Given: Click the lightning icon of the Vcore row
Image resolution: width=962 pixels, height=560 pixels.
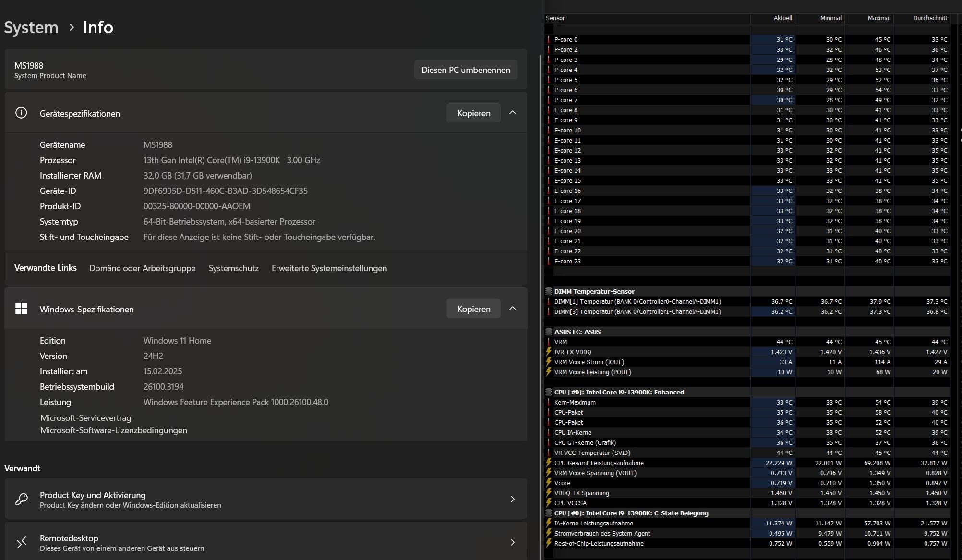Looking at the screenshot, I should [x=549, y=483].
